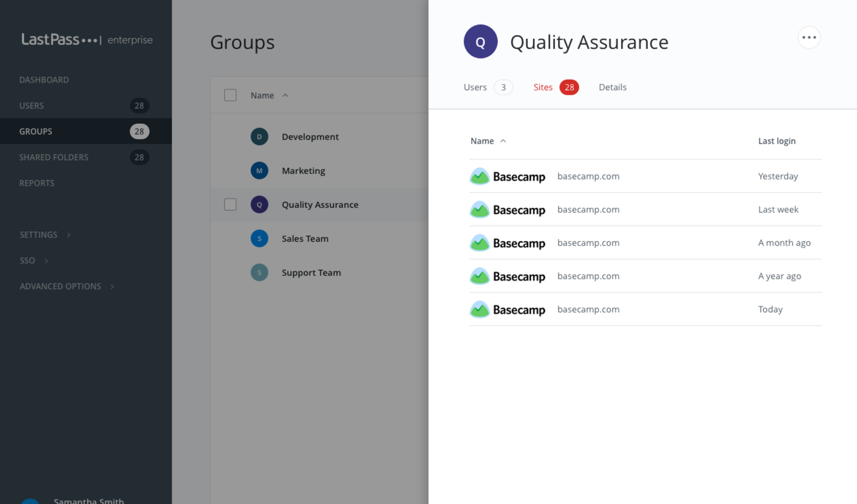Expand the Settings menu chevron
Screen dimensions: 857x504
pyautogui.click(x=69, y=235)
